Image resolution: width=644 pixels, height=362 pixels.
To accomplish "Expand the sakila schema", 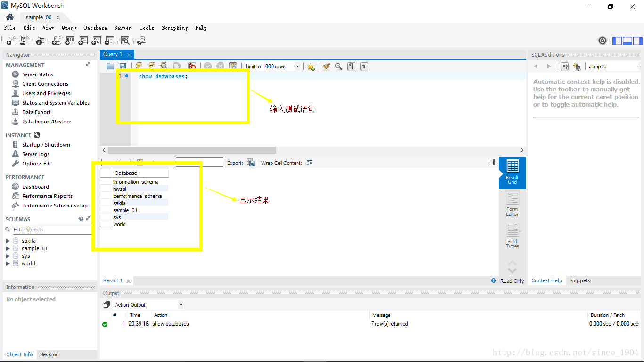I will tap(8, 241).
